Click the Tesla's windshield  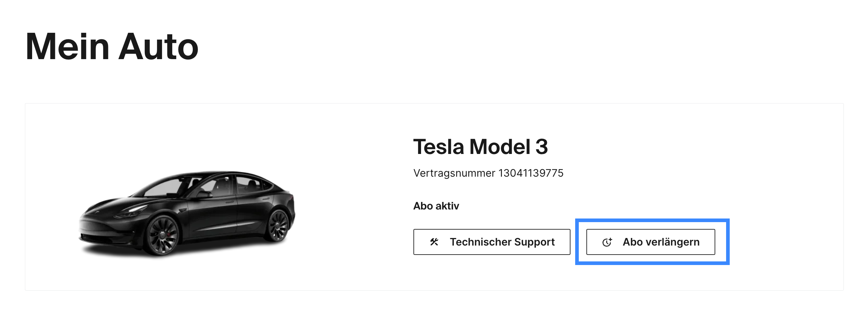163,187
